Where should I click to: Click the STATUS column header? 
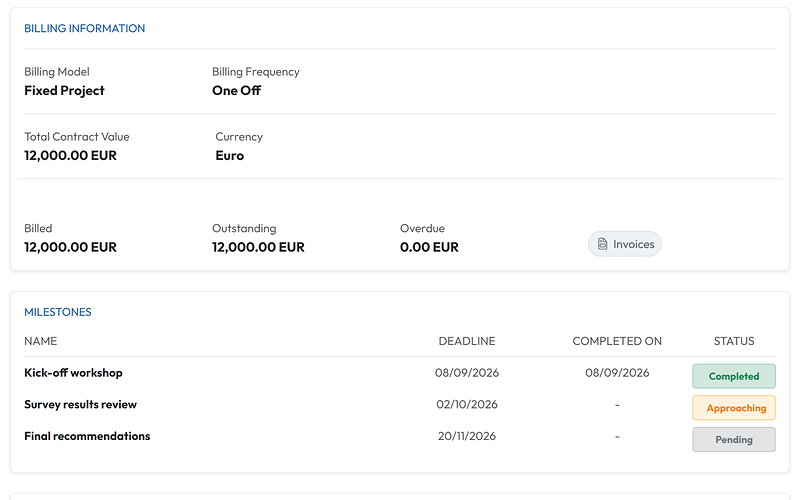tap(734, 341)
